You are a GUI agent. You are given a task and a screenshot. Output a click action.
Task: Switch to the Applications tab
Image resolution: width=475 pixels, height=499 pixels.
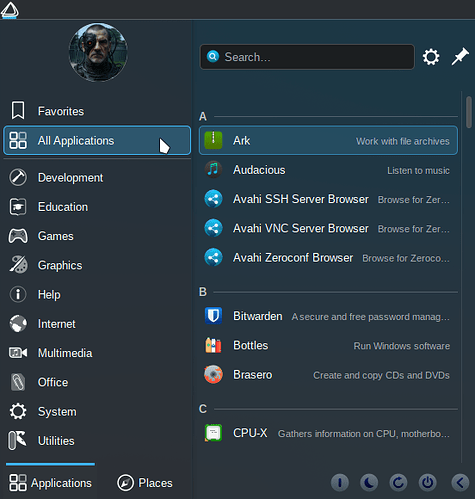[x=50, y=483]
